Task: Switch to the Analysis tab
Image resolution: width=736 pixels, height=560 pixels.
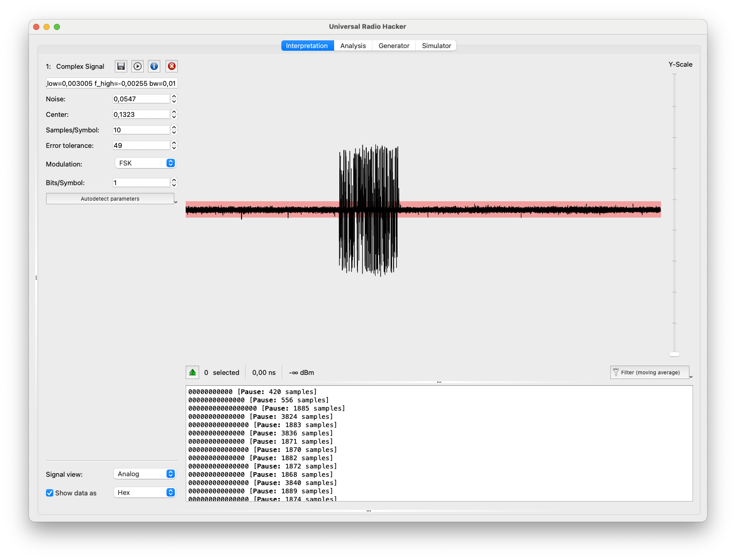Action: point(353,46)
